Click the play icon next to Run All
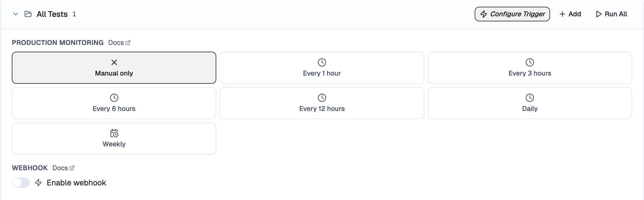The height and width of the screenshot is (200, 644). click(x=599, y=14)
